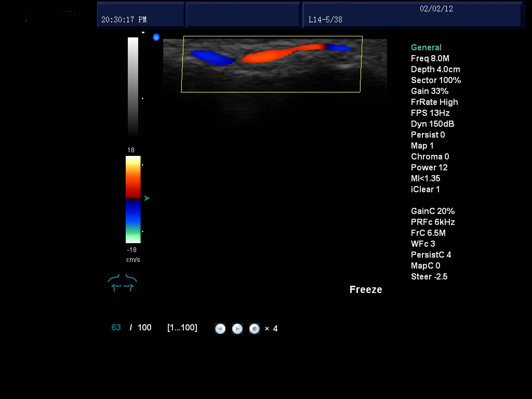Click the cm/s velocity unit label
Screen dimensions: 532x399
point(133,260)
